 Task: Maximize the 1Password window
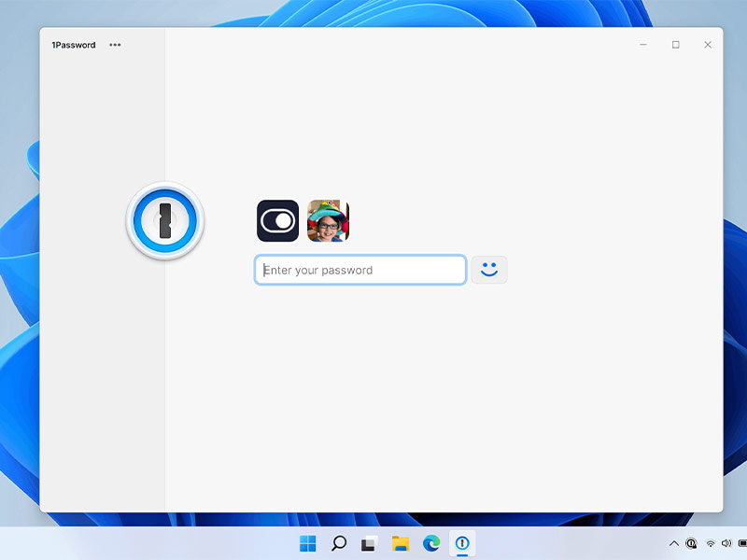pos(675,44)
